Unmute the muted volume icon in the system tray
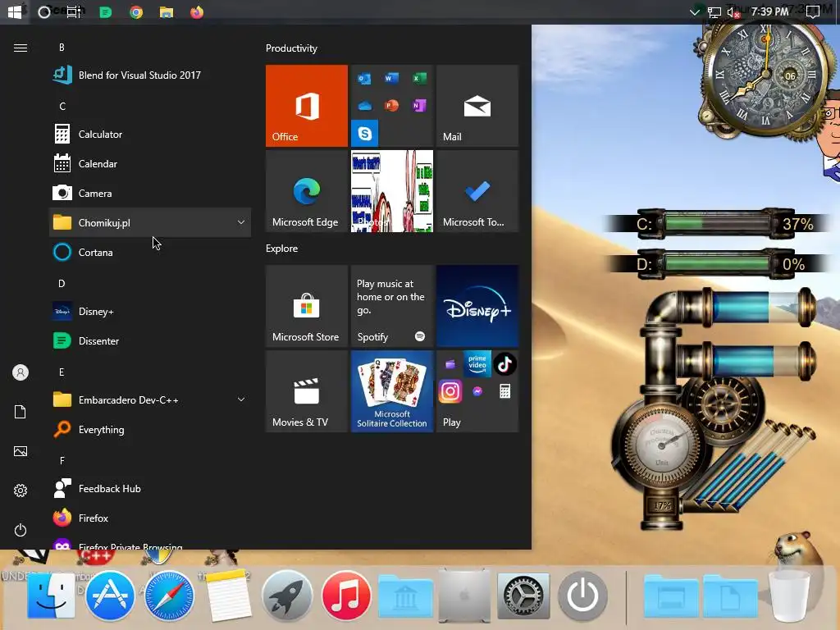 click(733, 12)
